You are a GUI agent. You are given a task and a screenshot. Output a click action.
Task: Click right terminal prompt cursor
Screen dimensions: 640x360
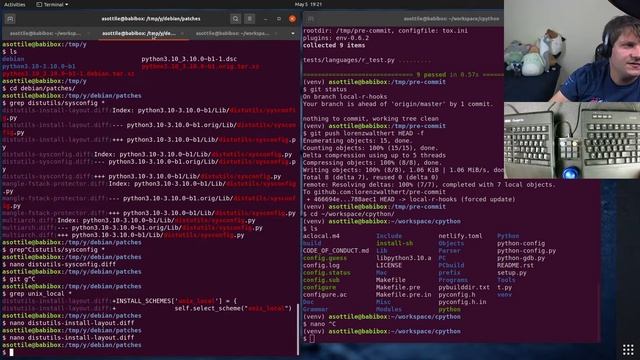312,339
